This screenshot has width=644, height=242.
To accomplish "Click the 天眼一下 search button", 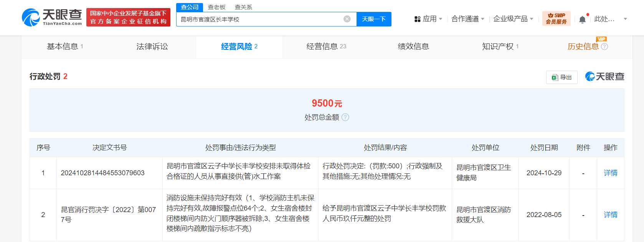I will [x=374, y=19].
